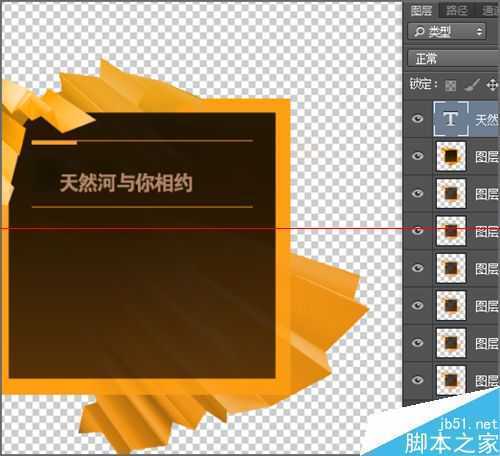Image resolution: width=500 pixels, height=456 pixels.
Task: Select the T text layer thumbnail
Action: pyautogui.click(x=451, y=119)
